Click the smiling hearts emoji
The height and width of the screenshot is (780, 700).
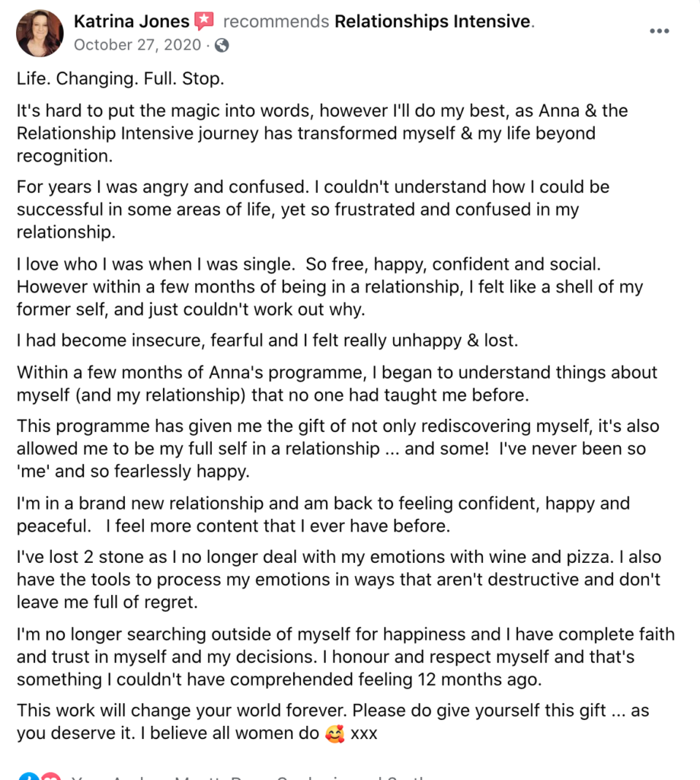coord(335,734)
